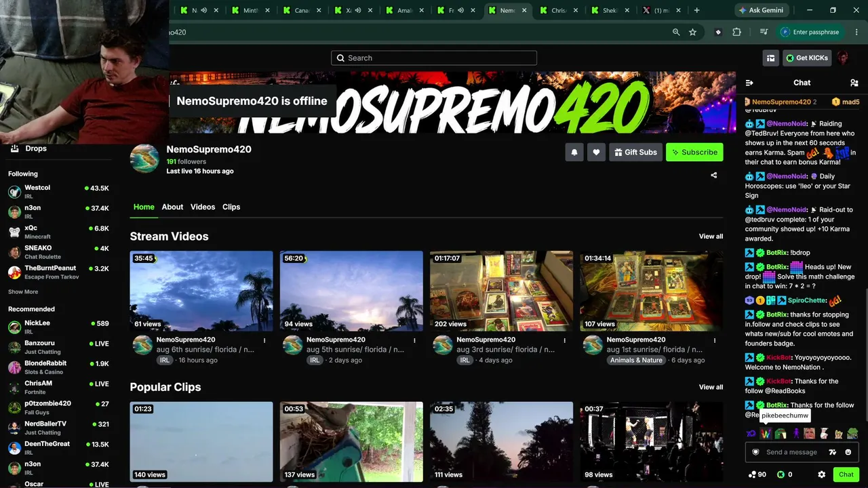Open DeenTheGreat in Recommended list
Viewport: 868px width, 488px height.
(x=58, y=448)
